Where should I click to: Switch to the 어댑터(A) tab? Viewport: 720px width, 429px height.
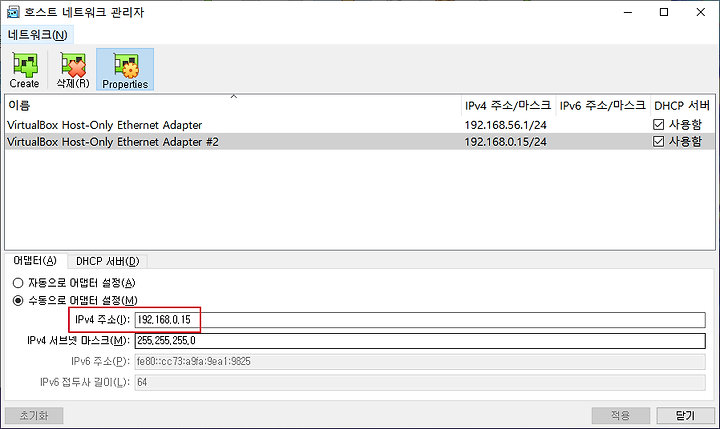(35, 261)
